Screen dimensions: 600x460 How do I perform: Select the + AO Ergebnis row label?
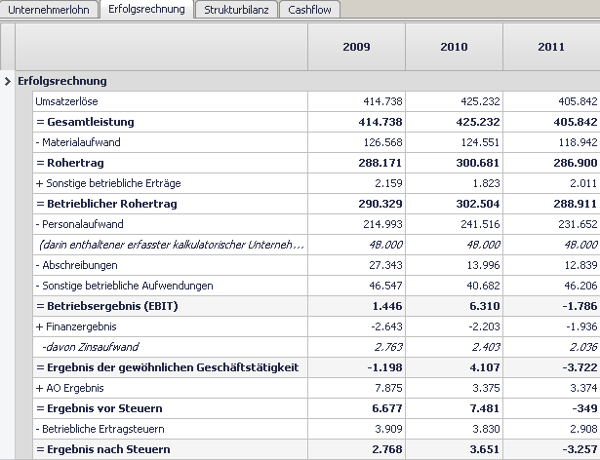coord(70,388)
